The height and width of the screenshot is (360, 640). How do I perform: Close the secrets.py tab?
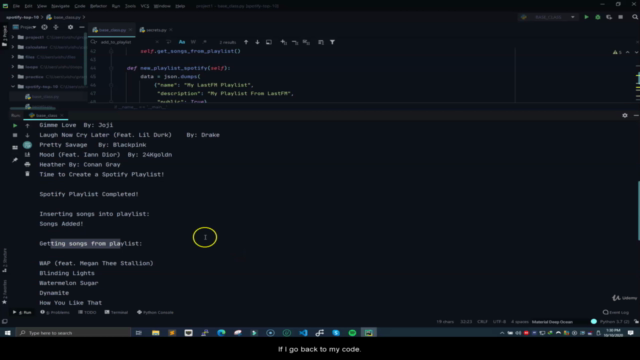click(x=171, y=30)
